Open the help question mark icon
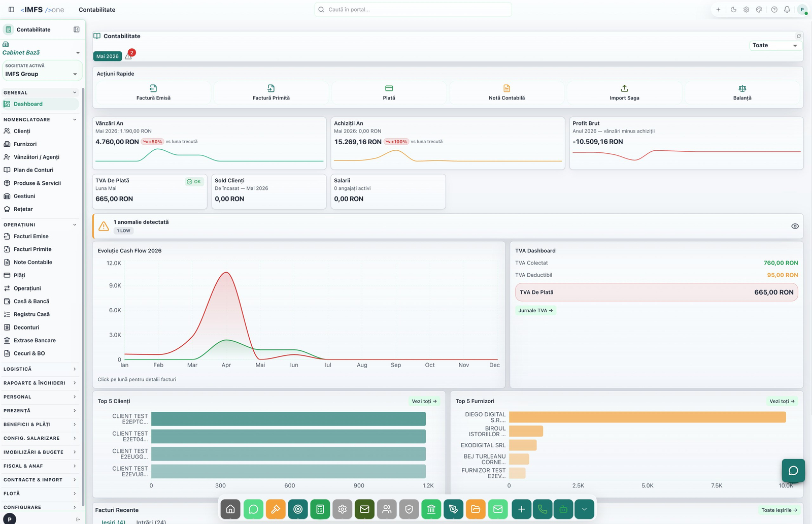Screen dimensions: 812x524 (x=774, y=10)
